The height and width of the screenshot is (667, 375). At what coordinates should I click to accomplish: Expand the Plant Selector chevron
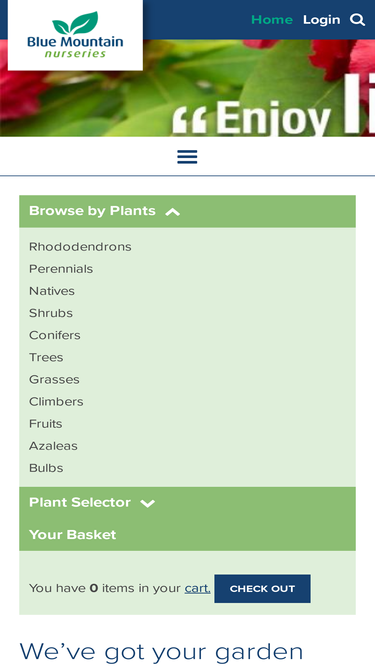[148, 504]
